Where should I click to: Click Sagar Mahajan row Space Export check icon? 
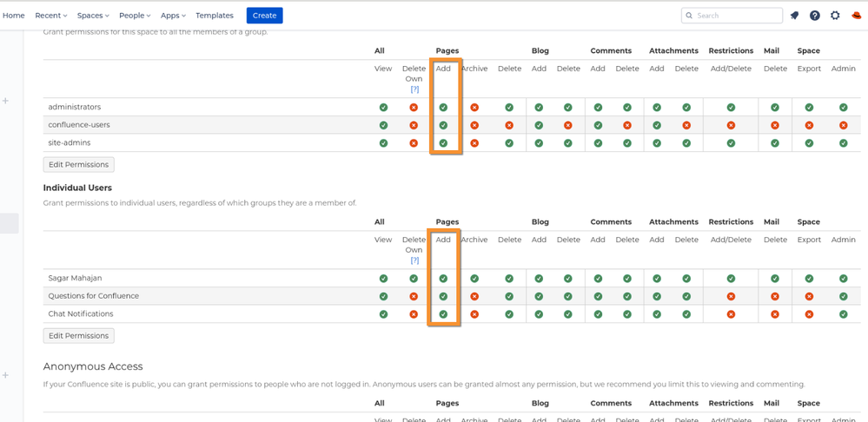[x=809, y=279]
